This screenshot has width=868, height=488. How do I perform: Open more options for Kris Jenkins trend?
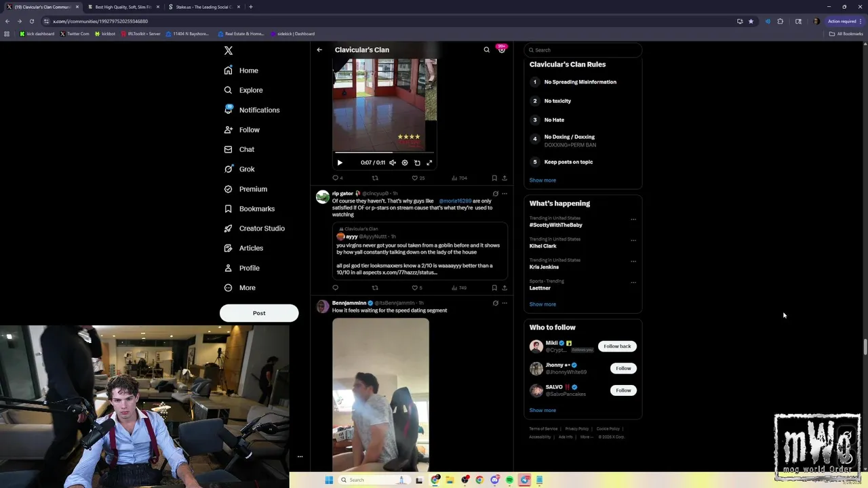[633, 261]
